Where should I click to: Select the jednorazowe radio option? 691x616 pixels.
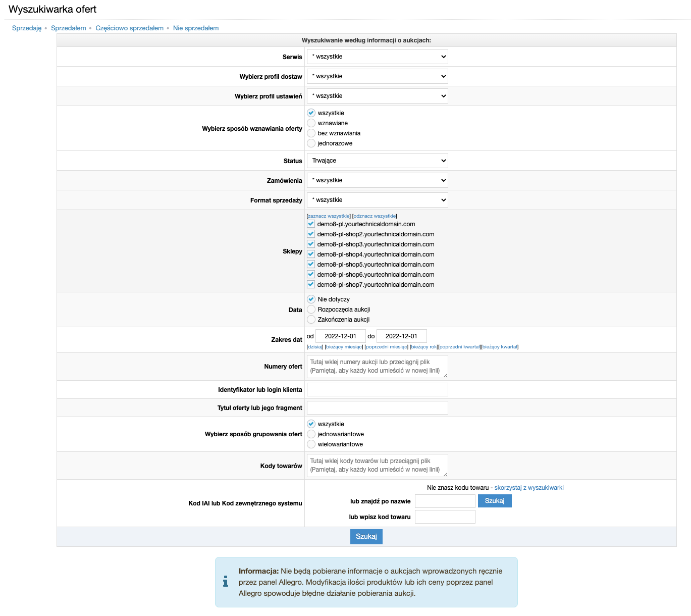311,143
